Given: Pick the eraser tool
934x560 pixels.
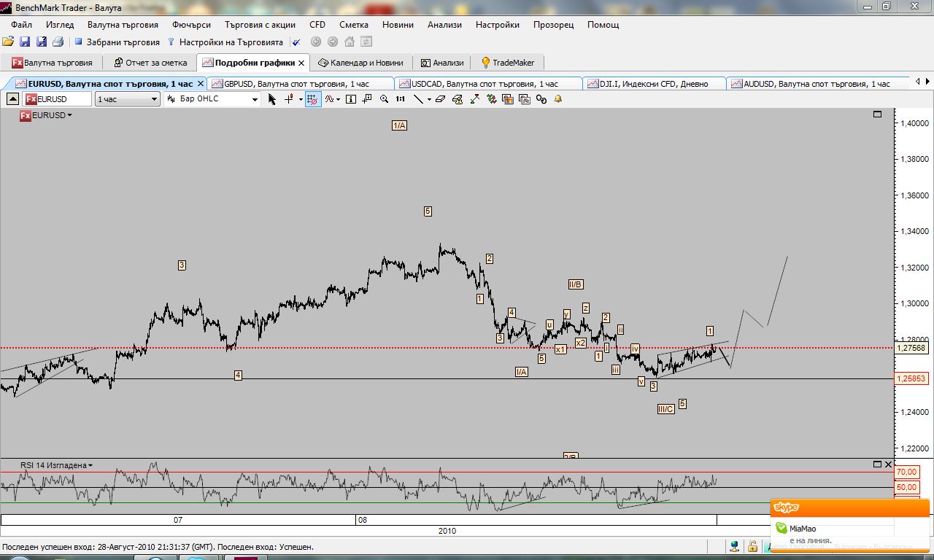Looking at the screenshot, I should click(x=440, y=99).
